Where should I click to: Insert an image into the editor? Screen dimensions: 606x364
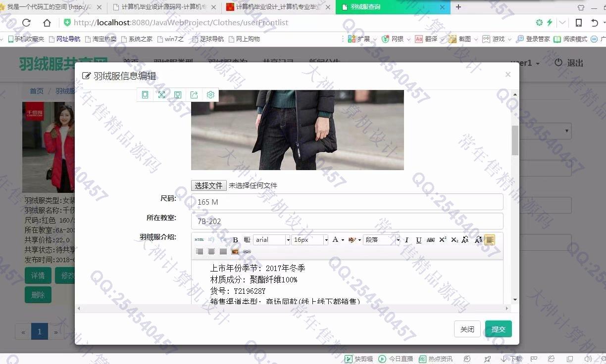tap(235, 252)
